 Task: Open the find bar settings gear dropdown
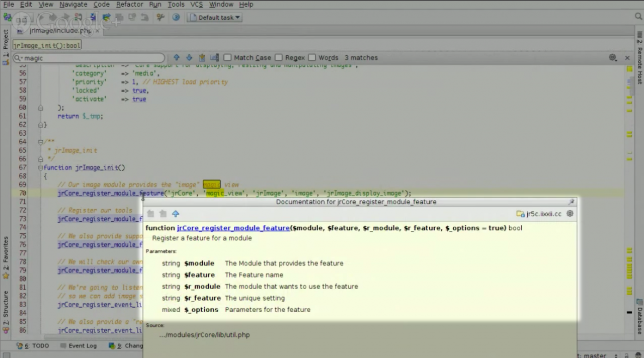click(x=612, y=58)
